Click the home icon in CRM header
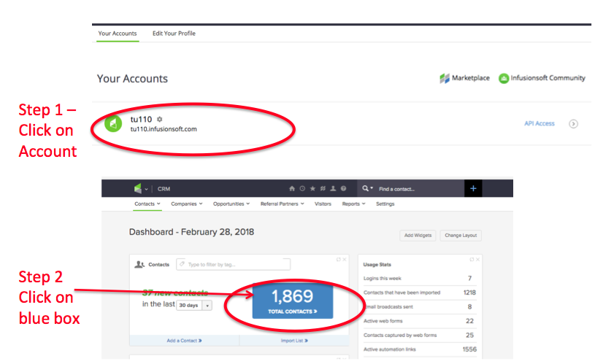The image size is (595, 364). pyautogui.click(x=292, y=188)
